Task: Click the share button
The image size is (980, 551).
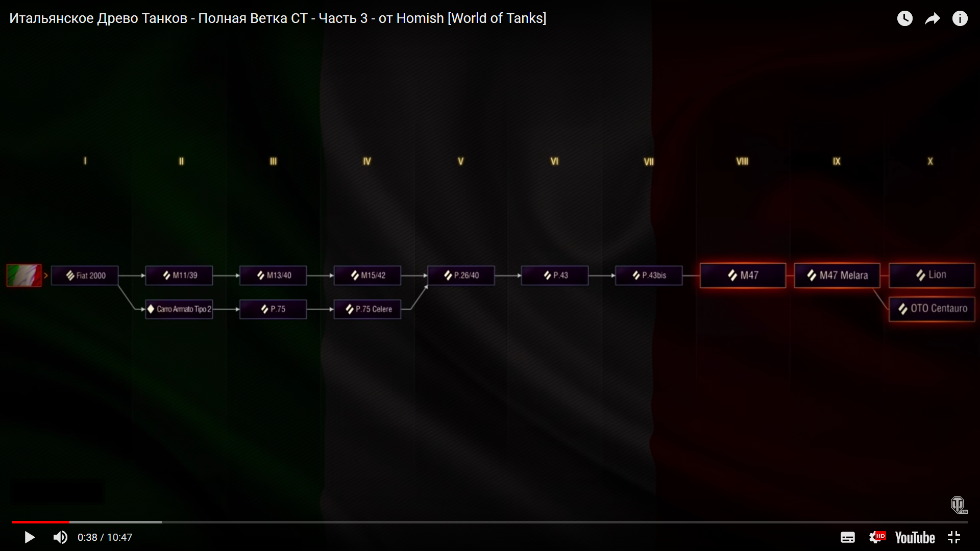Action: (x=932, y=18)
